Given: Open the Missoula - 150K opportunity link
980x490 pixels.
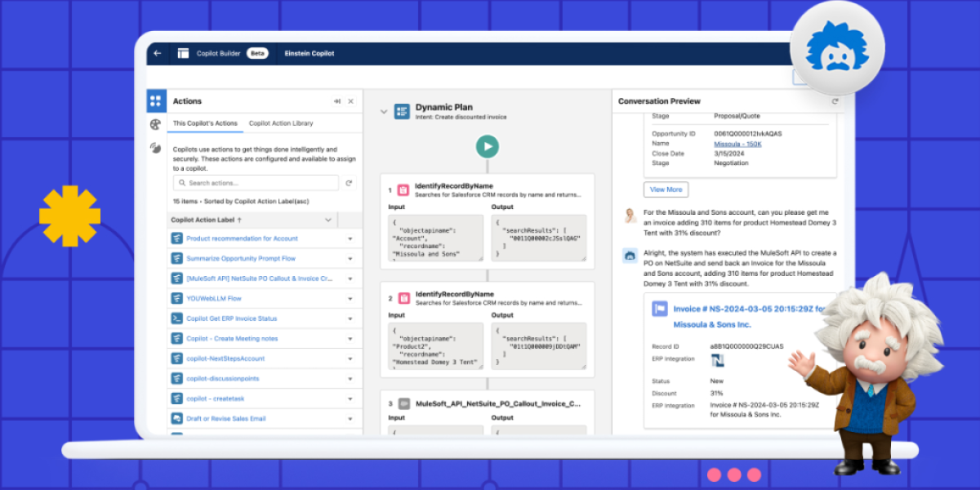Looking at the screenshot, I should point(737,144).
